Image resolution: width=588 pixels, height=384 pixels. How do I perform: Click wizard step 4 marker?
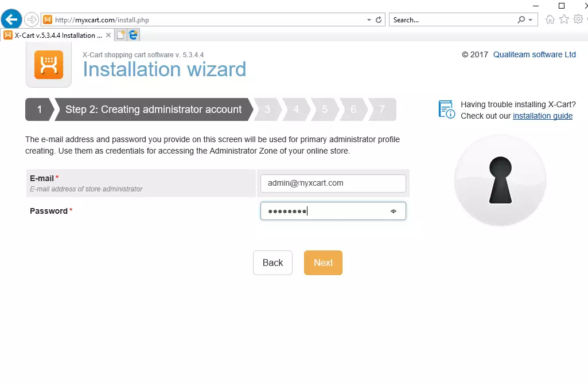tap(296, 109)
